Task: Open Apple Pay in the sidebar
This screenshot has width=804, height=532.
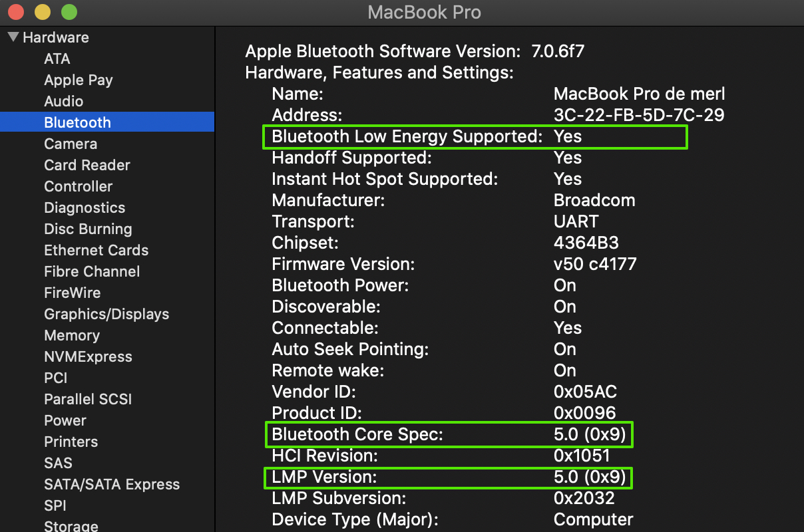Action: pyautogui.click(x=79, y=80)
